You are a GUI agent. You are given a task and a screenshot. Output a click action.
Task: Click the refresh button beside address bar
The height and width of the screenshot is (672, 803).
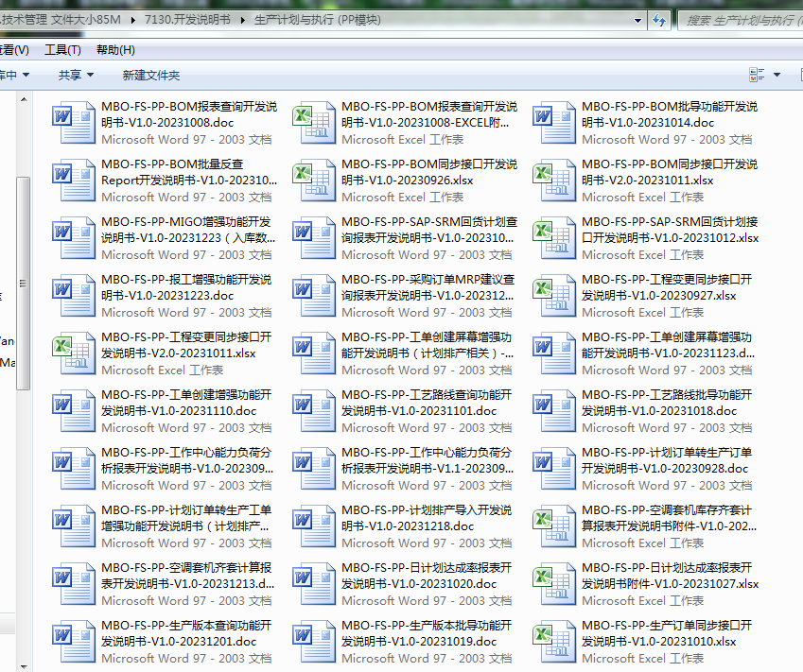pos(659,20)
